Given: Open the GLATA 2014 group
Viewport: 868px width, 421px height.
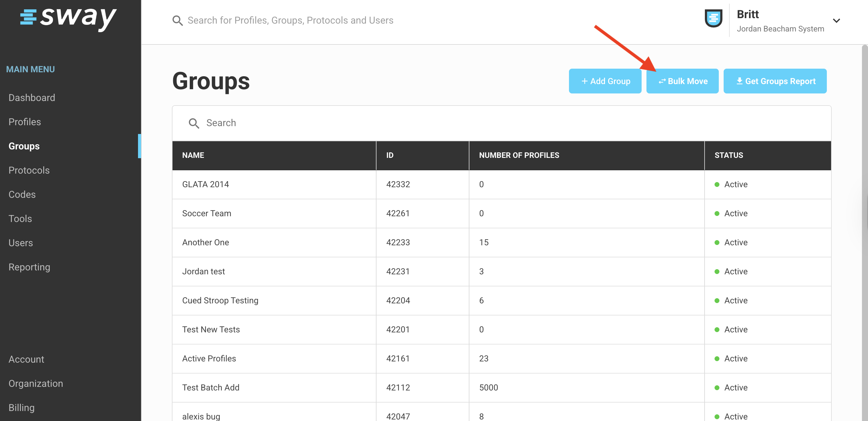Looking at the screenshot, I should [x=205, y=184].
